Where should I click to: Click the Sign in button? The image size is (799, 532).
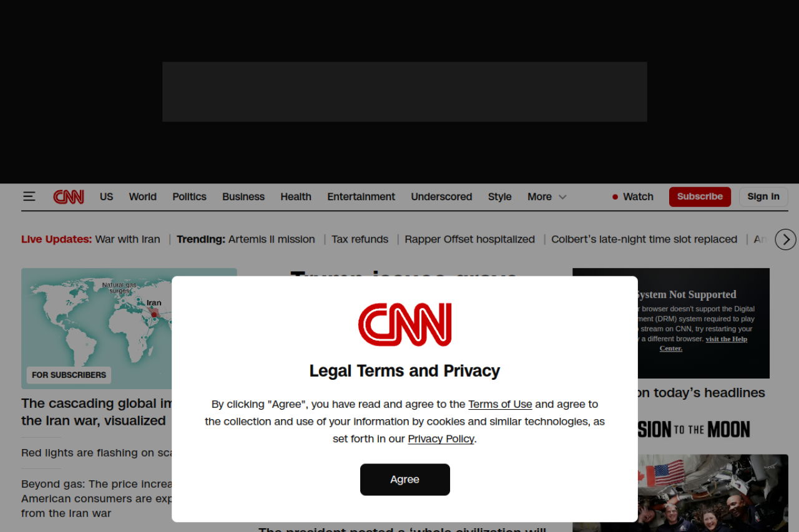click(x=763, y=196)
